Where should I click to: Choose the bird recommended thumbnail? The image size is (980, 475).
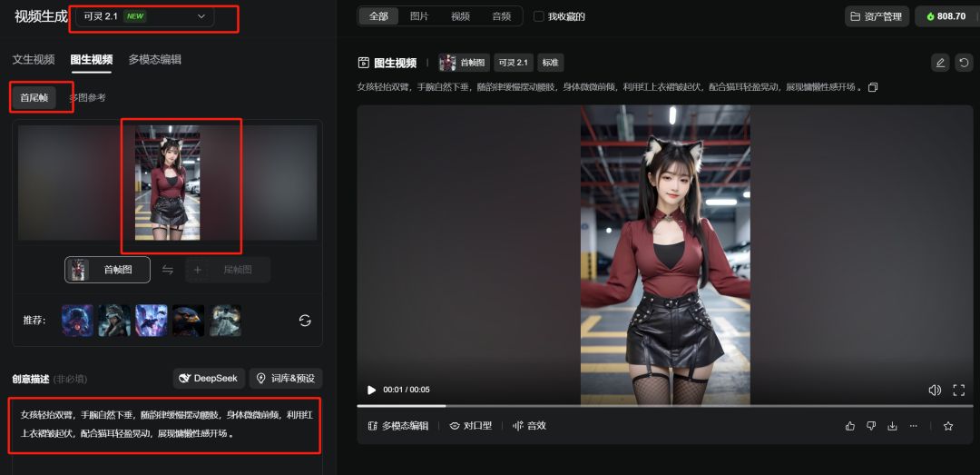pos(188,321)
